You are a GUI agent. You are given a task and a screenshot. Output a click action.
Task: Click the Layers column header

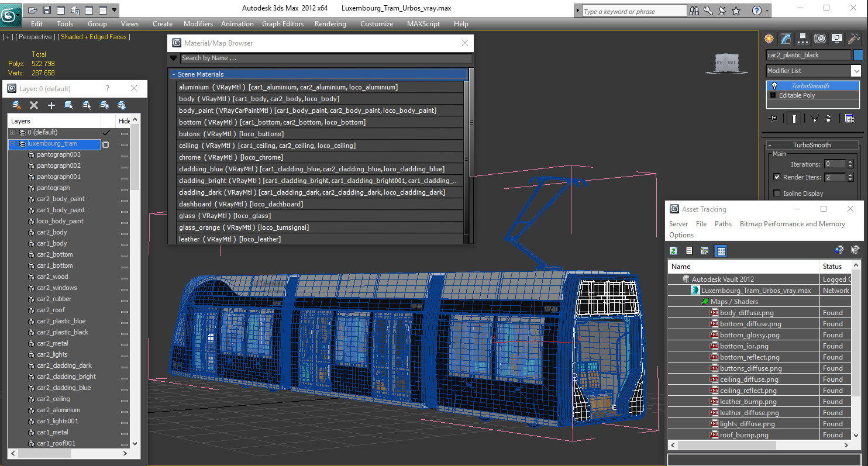click(54, 121)
